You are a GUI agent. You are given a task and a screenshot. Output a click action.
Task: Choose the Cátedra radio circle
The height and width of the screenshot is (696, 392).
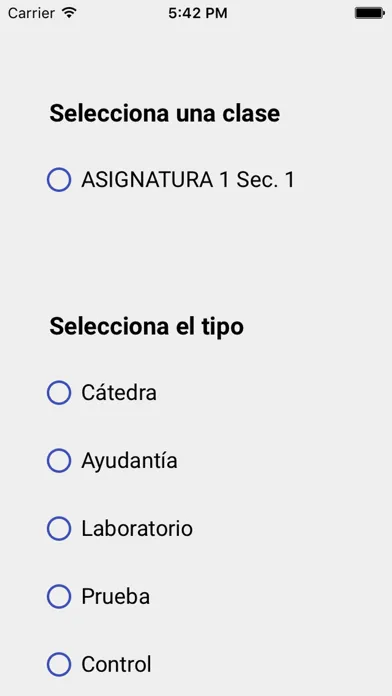click(x=59, y=392)
